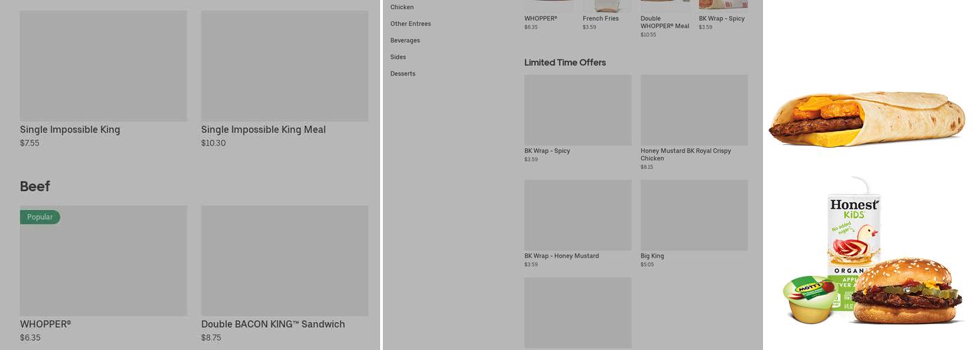The image size is (980, 350).
Task: Open the Double WHOPPER Meal item
Action: (x=664, y=22)
